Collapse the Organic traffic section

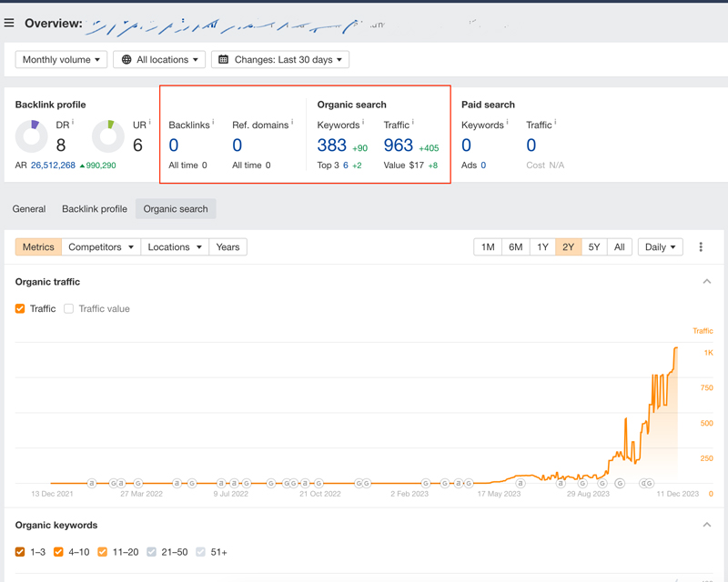point(707,281)
